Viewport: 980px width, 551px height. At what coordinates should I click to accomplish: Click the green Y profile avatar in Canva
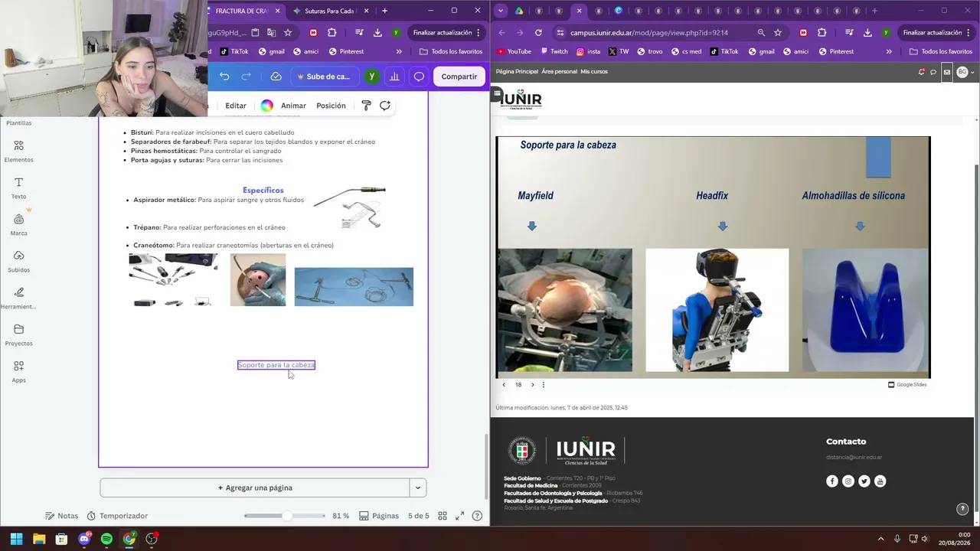[371, 77]
